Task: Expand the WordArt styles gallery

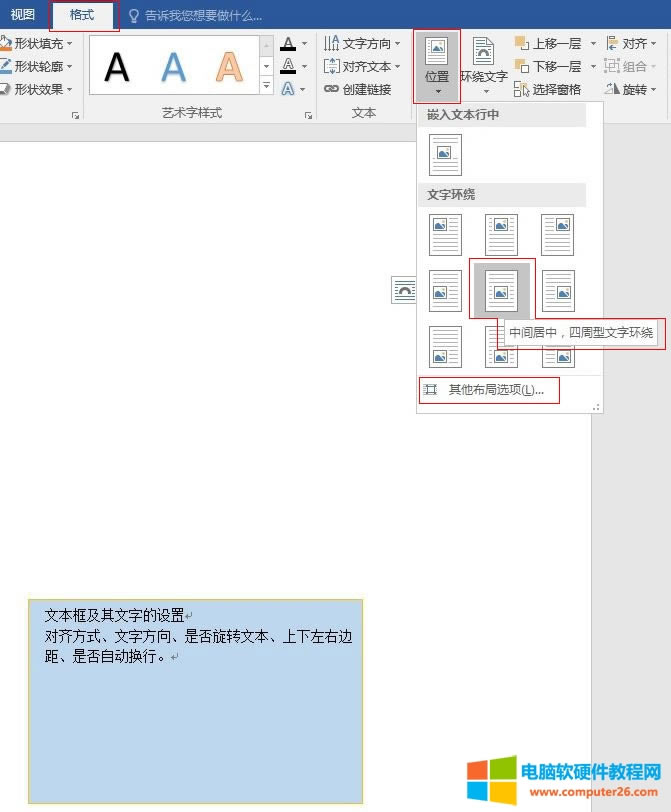Action: click(267, 85)
